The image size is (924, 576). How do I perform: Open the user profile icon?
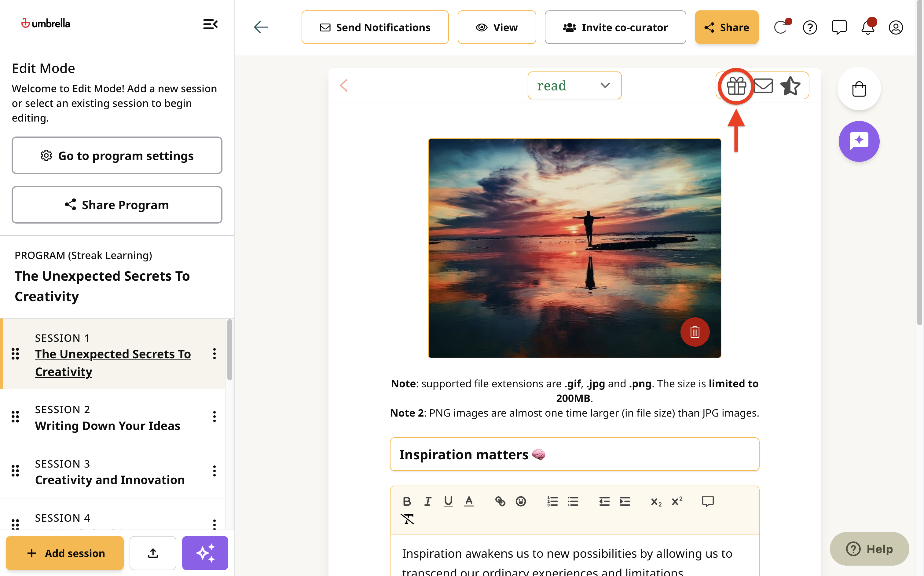(x=896, y=27)
